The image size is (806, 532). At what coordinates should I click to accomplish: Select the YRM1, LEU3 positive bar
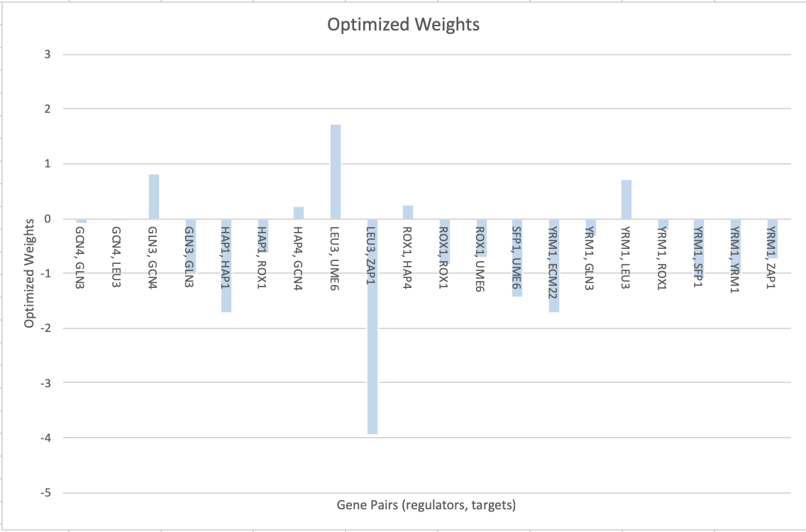626,199
